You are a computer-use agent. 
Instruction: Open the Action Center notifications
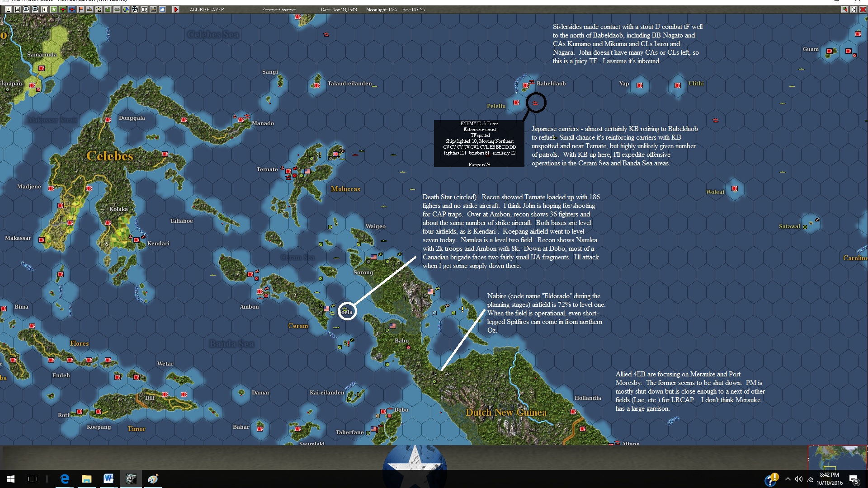tap(854, 479)
